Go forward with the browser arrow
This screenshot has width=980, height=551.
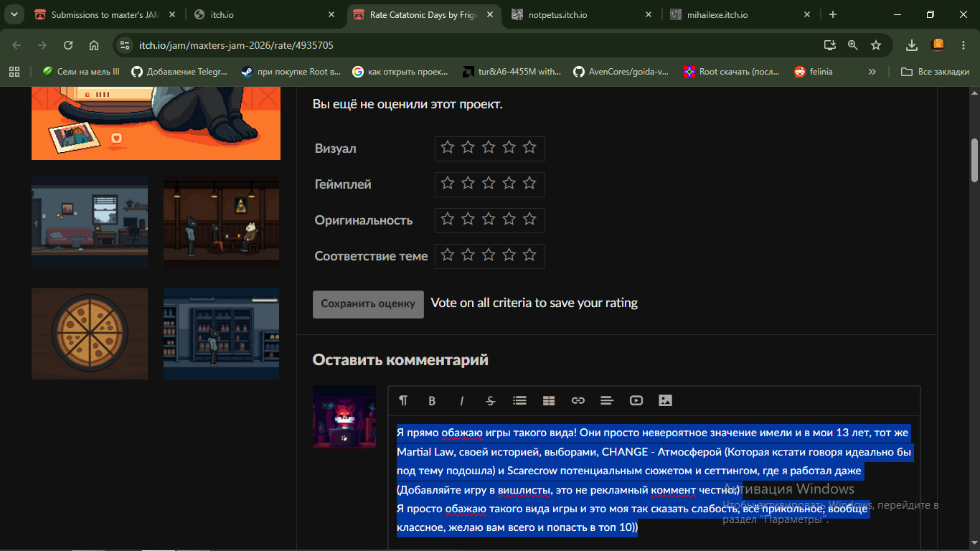pos(42,45)
